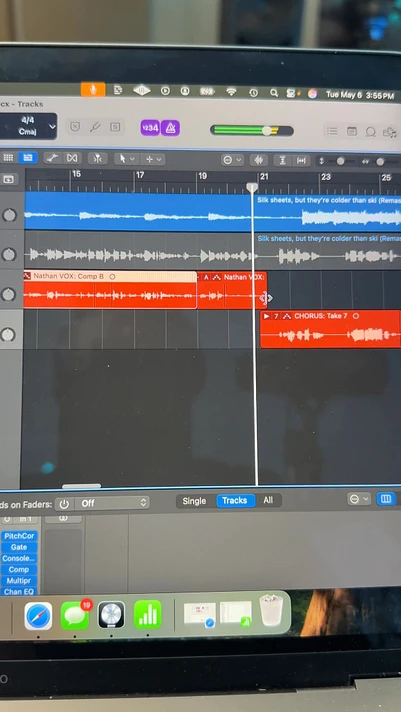The width and height of the screenshot is (401, 712).
Task: Toggle the mixer wide channel strips button
Action: pos(386,499)
